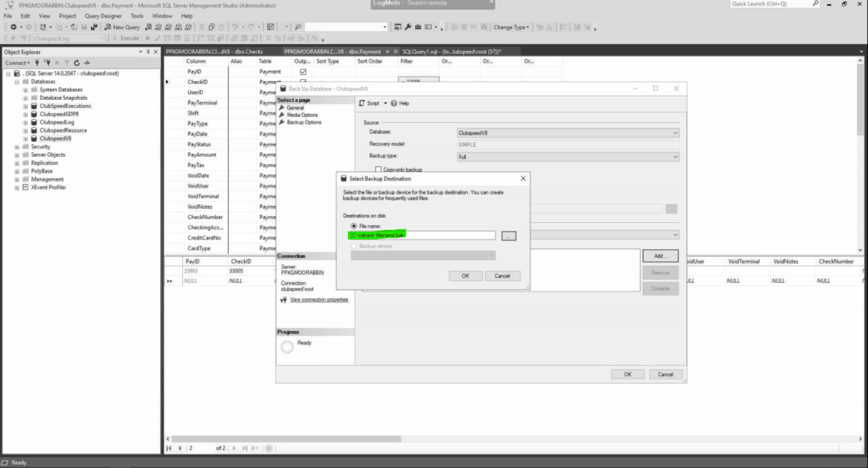This screenshot has width=868, height=468.
Task: Click the wrench Properties icon in main toolbar
Action: [x=408, y=27]
